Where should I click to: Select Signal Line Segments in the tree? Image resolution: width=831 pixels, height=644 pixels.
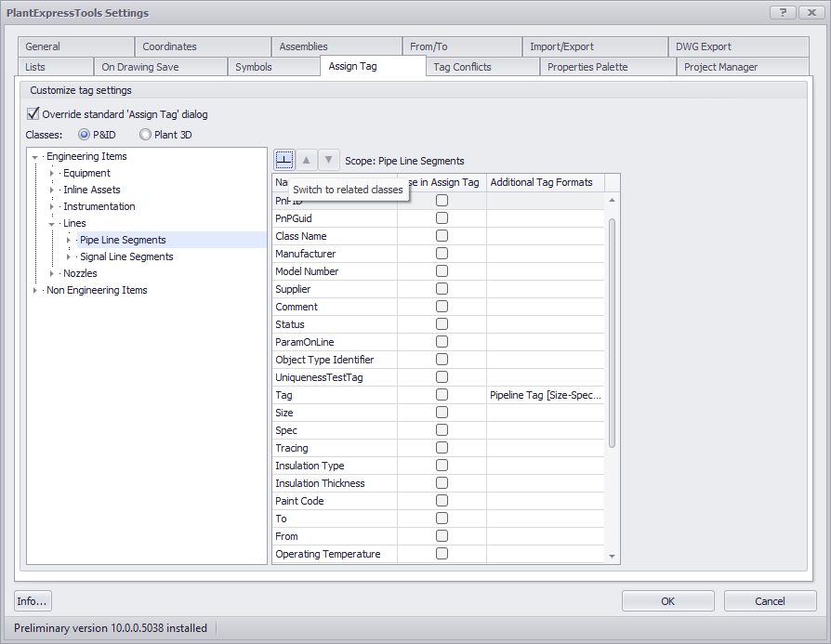coord(126,256)
